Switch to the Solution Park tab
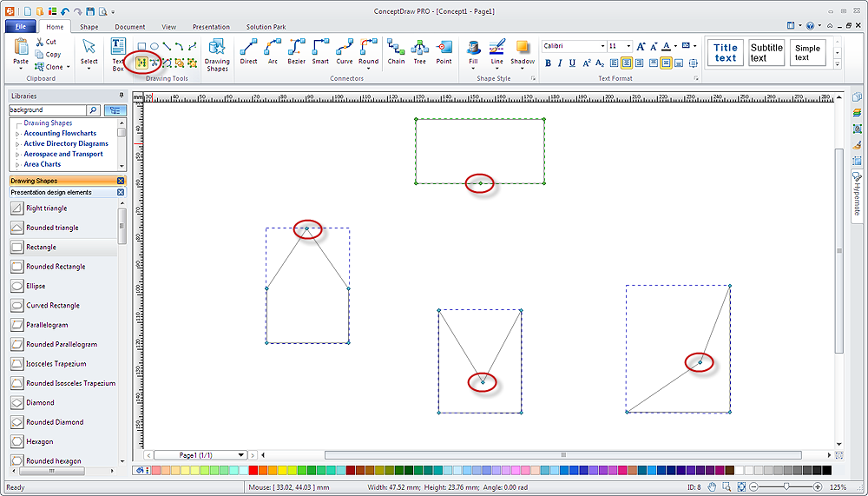The image size is (868, 496). click(266, 27)
